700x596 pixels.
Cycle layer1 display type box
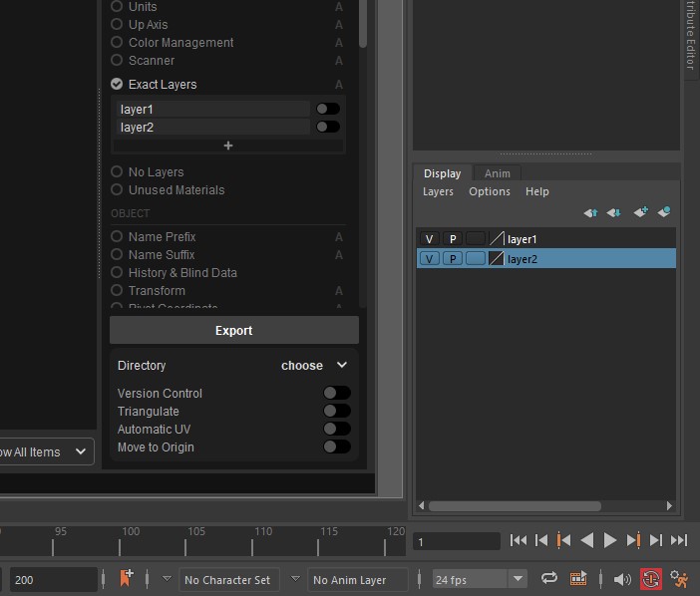[x=476, y=238]
